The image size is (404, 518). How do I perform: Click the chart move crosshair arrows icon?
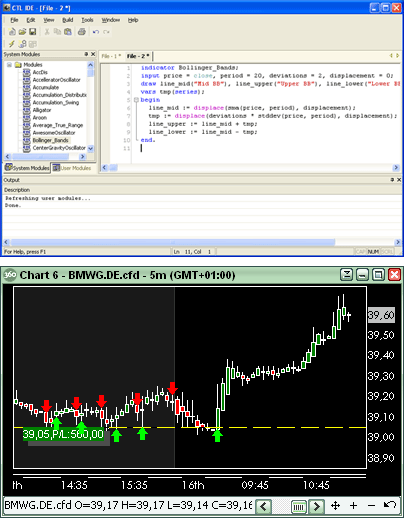[x=335, y=506]
